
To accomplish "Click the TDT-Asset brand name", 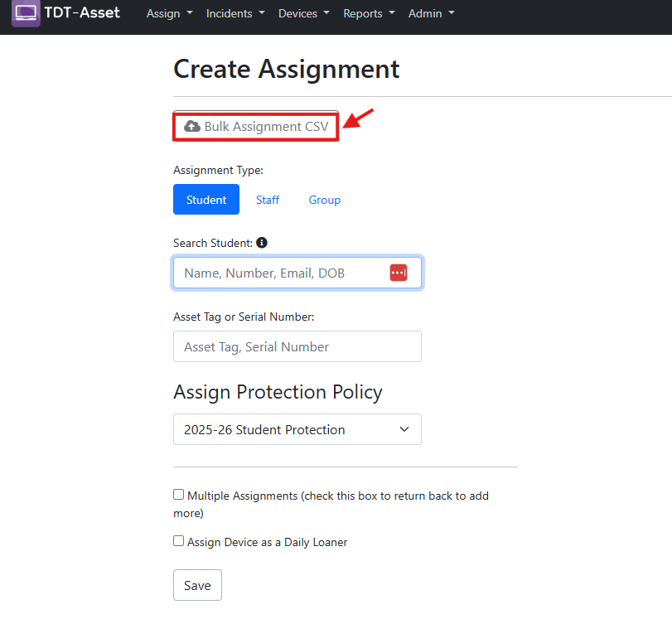I will pyautogui.click(x=82, y=12).
